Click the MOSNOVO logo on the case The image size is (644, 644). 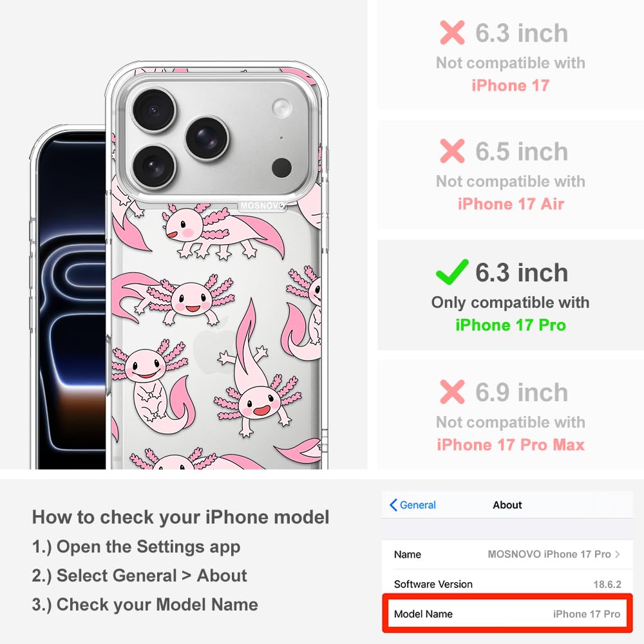(263, 205)
